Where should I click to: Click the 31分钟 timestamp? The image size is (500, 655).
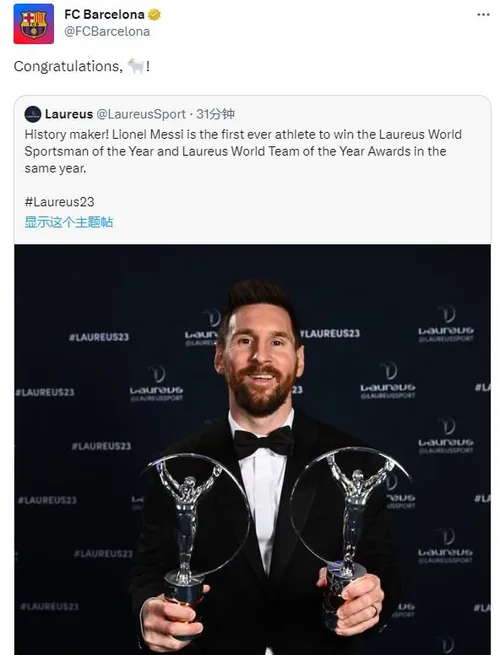click(216, 114)
